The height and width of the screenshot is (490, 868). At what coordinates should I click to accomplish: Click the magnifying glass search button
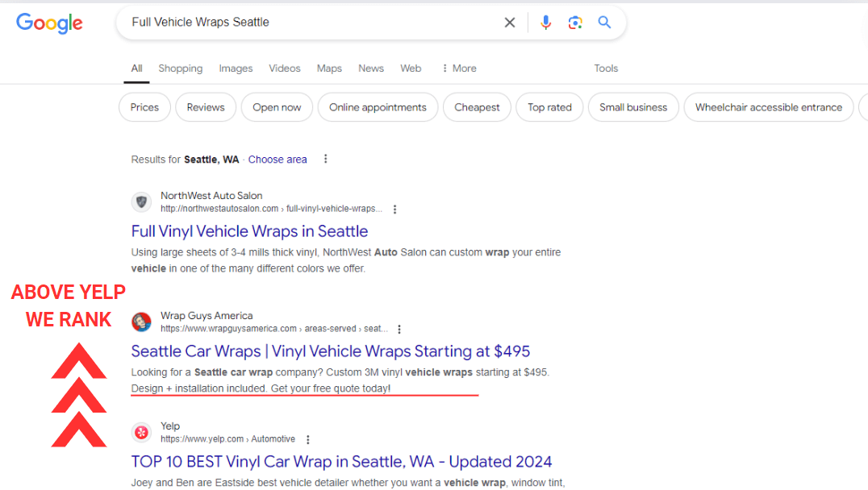pos(604,23)
